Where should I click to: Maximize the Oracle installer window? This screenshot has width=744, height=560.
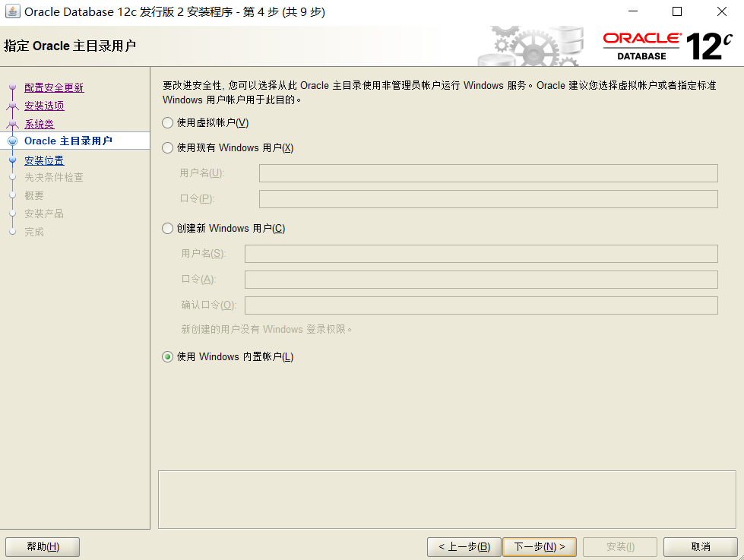coord(677,11)
